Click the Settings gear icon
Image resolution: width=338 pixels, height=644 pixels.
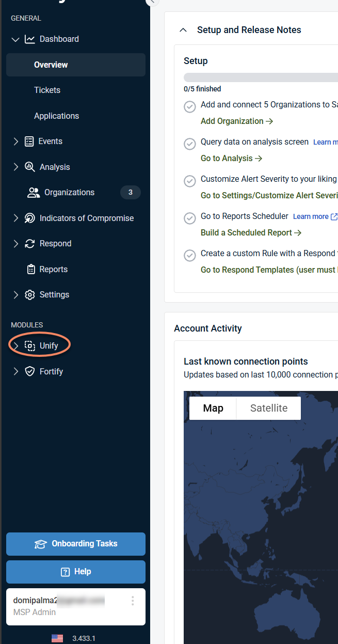pyautogui.click(x=30, y=295)
